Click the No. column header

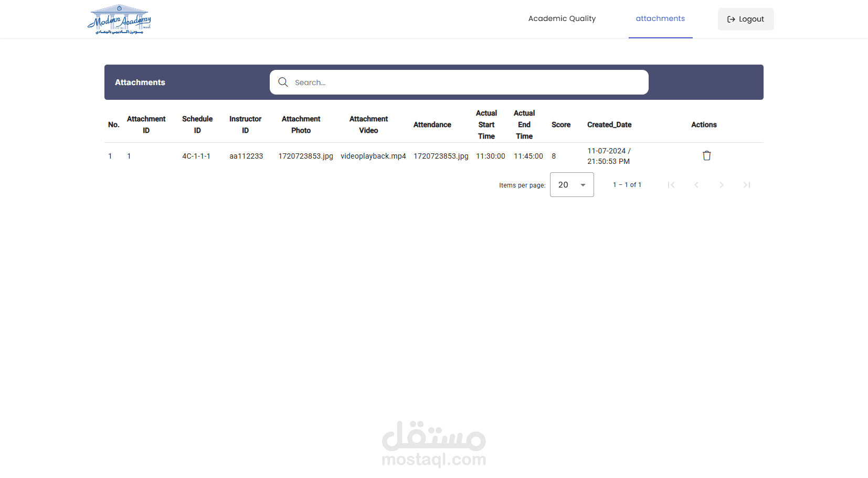click(114, 124)
